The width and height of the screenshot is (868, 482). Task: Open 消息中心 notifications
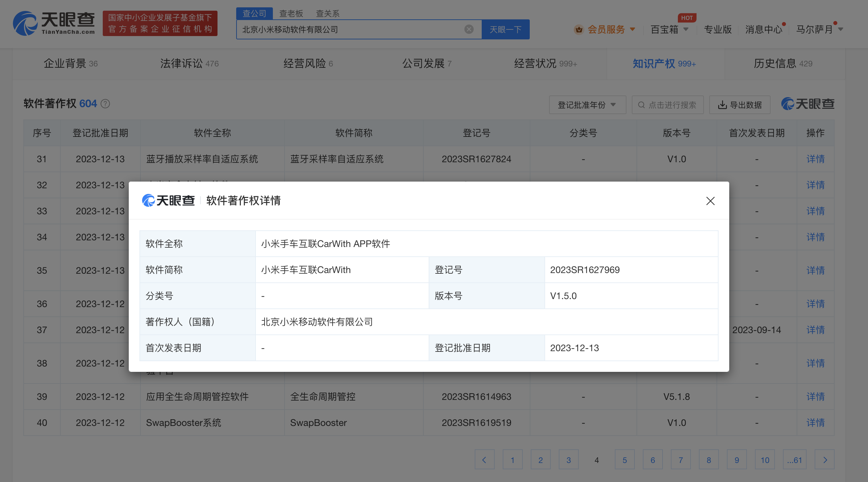[x=764, y=29]
